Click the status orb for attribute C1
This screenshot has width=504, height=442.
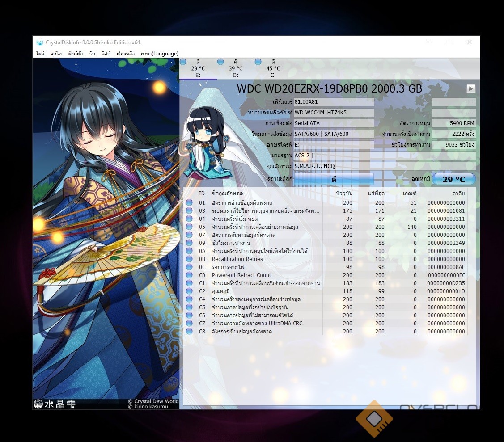tap(189, 283)
